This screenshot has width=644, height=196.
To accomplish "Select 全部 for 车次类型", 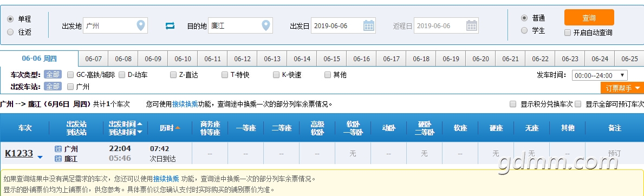I will click(53, 75).
